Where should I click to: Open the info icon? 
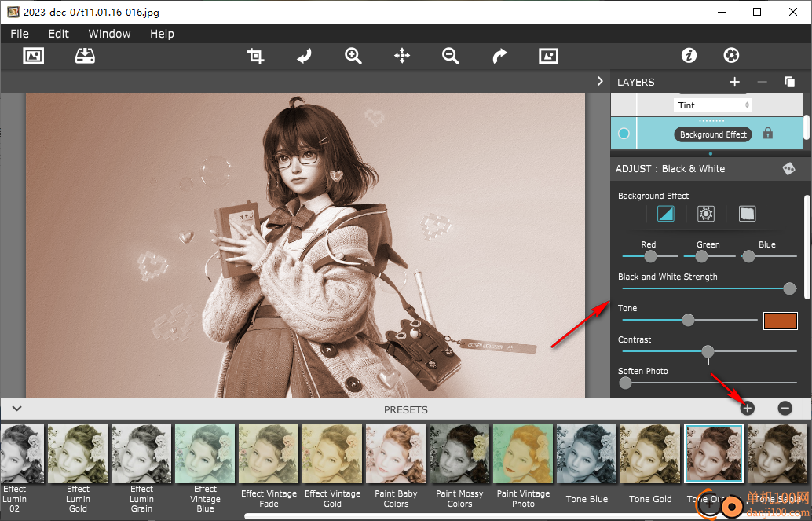click(689, 55)
